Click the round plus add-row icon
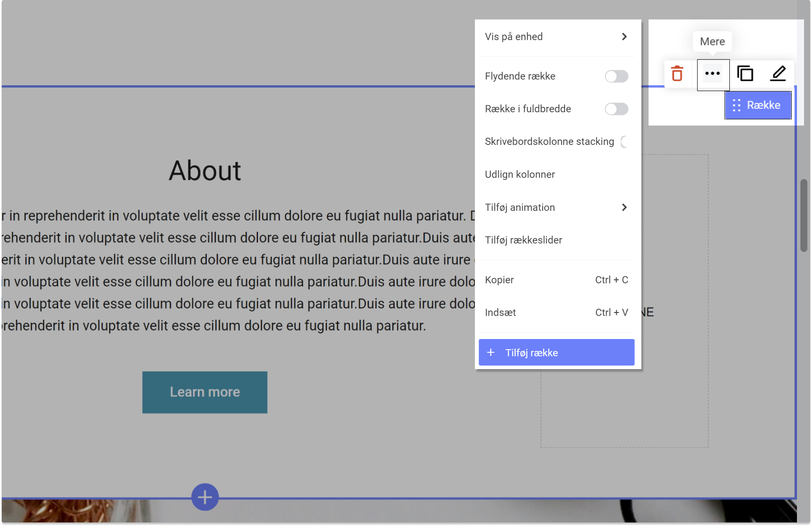This screenshot has width=812, height=526. tap(205, 497)
